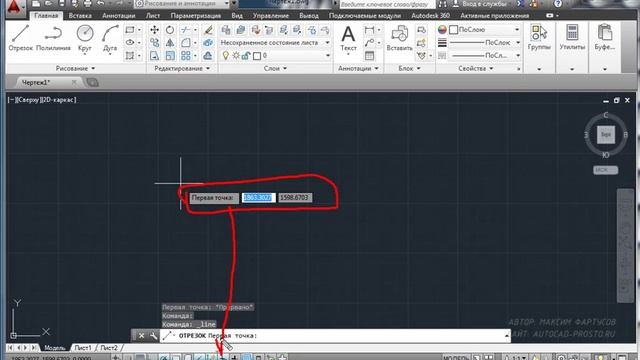Activate the Trim edit tool
The width and height of the screenshot is (640, 360).
pos(186,30)
